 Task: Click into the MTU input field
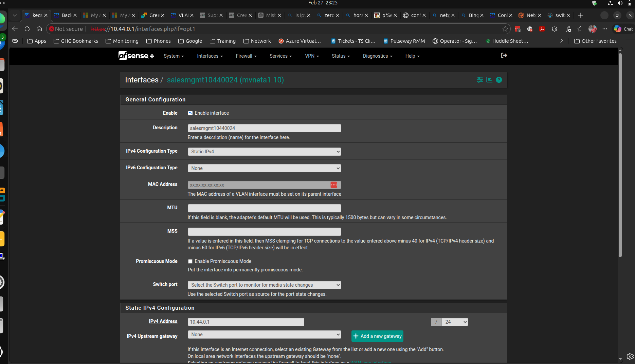click(264, 208)
